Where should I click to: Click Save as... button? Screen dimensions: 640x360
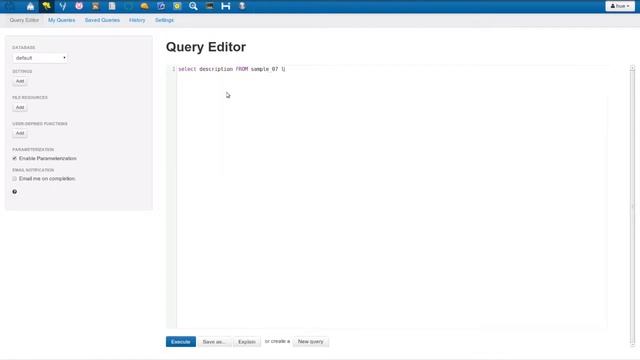tap(214, 342)
